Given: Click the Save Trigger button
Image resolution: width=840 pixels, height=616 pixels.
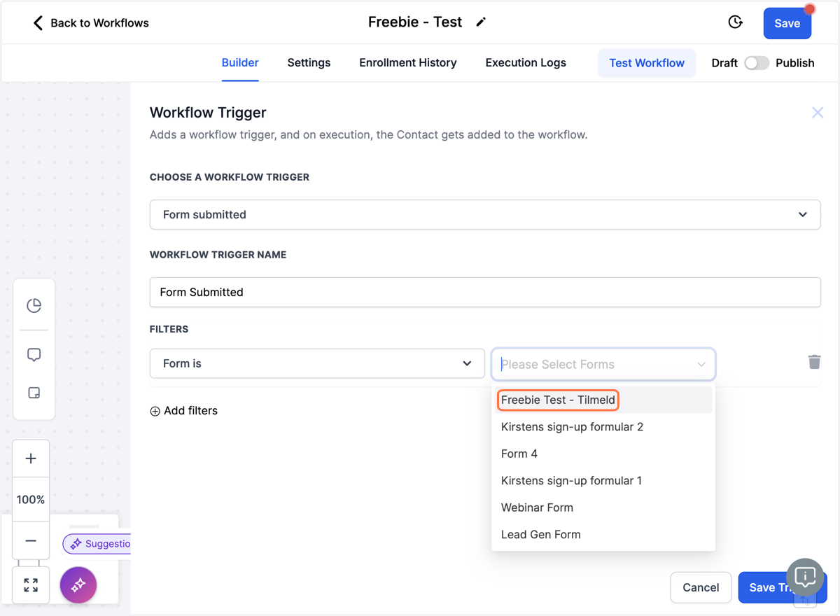Looking at the screenshot, I should tap(783, 587).
